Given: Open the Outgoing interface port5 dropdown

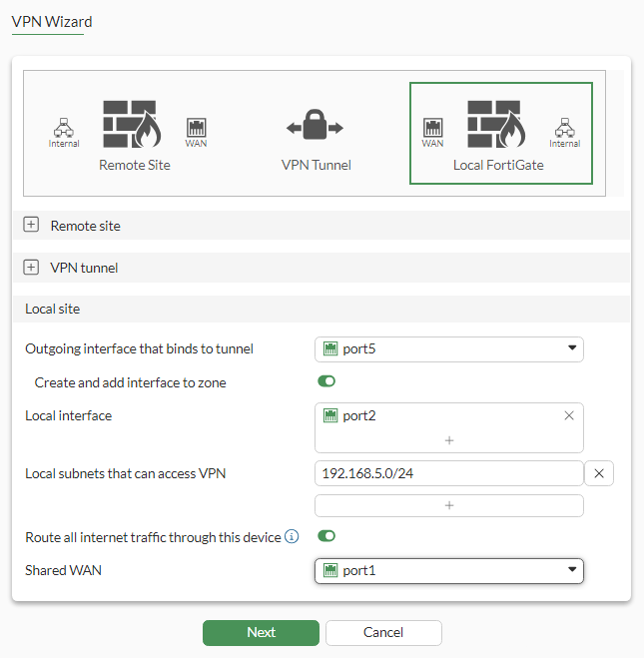Looking at the screenshot, I should (449, 349).
